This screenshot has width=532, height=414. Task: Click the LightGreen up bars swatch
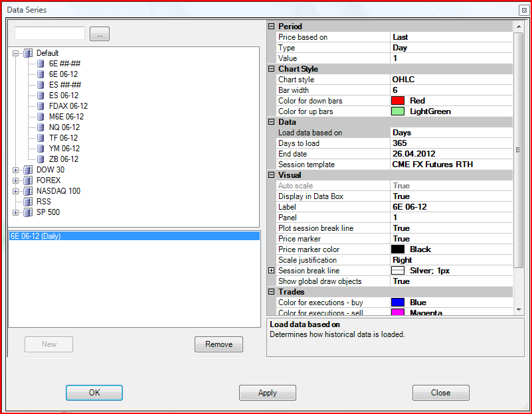click(x=398, y=111)
